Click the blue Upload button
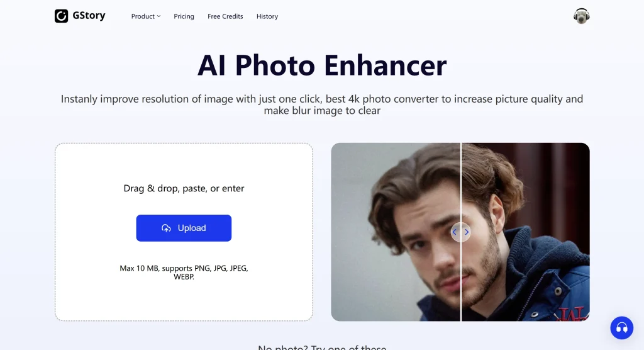Screen dimensions: 644x350 (x=184, y=228)
